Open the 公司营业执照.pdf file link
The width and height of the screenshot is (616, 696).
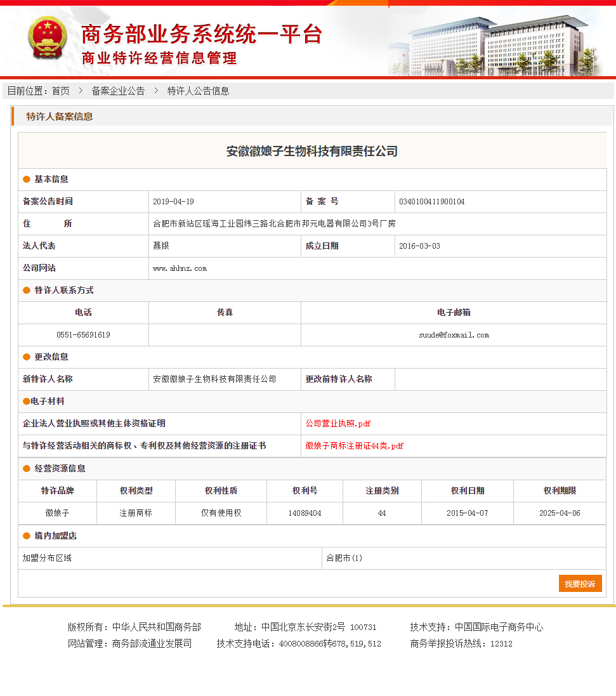click(x=337, y=424)
